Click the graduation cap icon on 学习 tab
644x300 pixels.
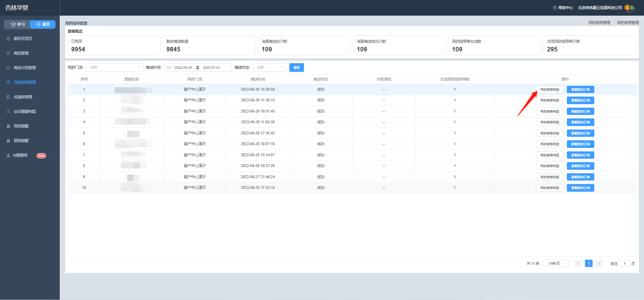[14, 24]
